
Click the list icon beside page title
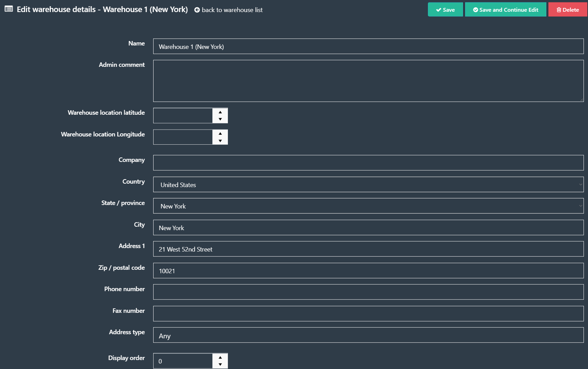click(9, 9)
